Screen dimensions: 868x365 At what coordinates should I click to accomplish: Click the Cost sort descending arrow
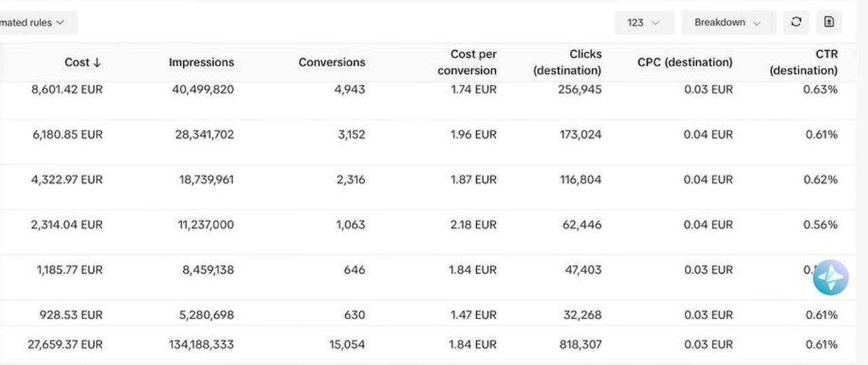pyautogui.click(x=97, y=62)
